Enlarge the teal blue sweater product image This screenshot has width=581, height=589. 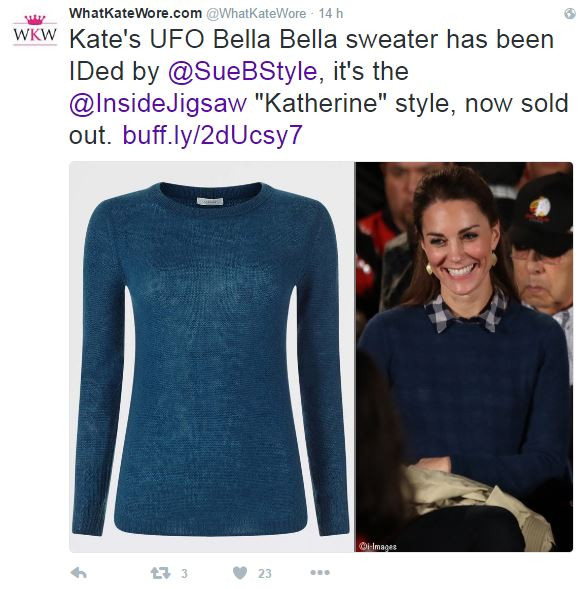211,357
